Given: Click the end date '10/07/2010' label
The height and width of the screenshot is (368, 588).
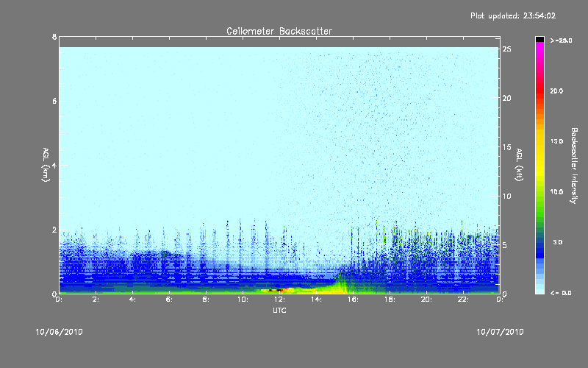Looking at the screenshot, I should tap(500, 332).
